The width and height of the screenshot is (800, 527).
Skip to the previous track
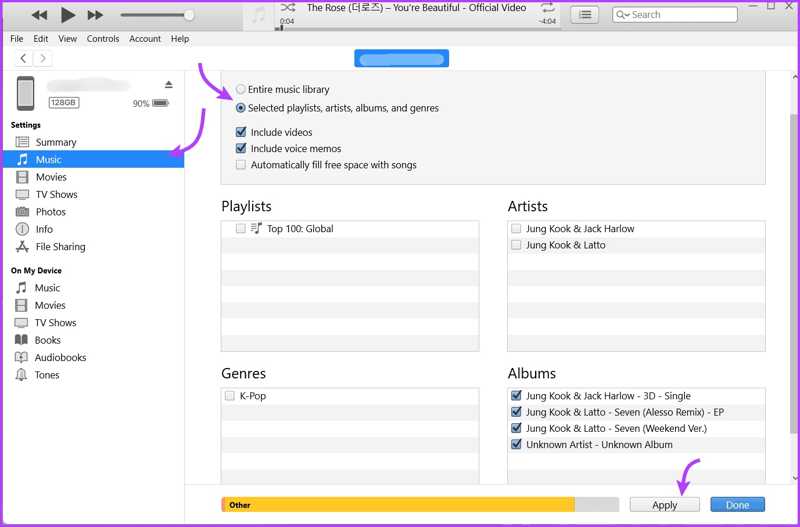tap(40, 15)
